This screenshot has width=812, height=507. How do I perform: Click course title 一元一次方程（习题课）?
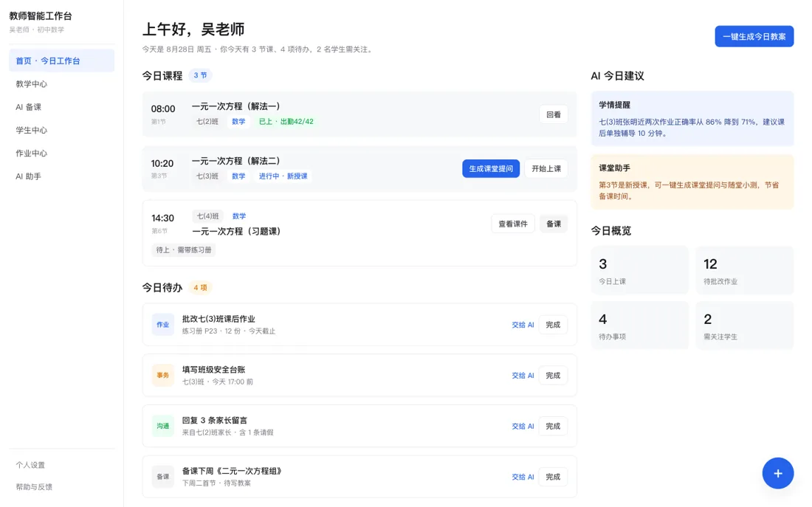coord(237,232)
